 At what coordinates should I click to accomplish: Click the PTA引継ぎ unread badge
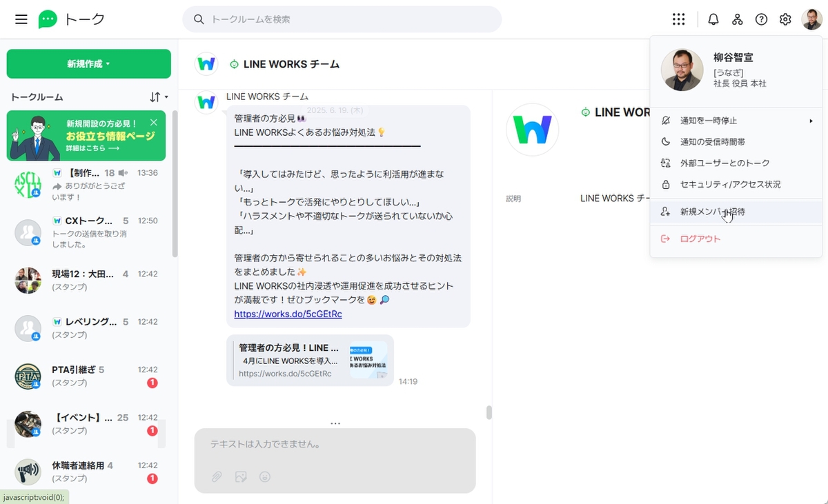coord(152,383)
